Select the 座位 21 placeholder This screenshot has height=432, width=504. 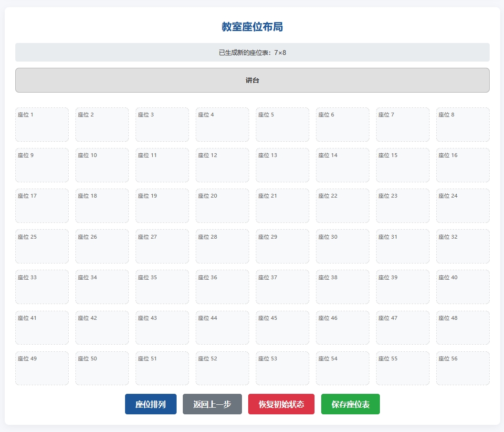pos(283,206)
